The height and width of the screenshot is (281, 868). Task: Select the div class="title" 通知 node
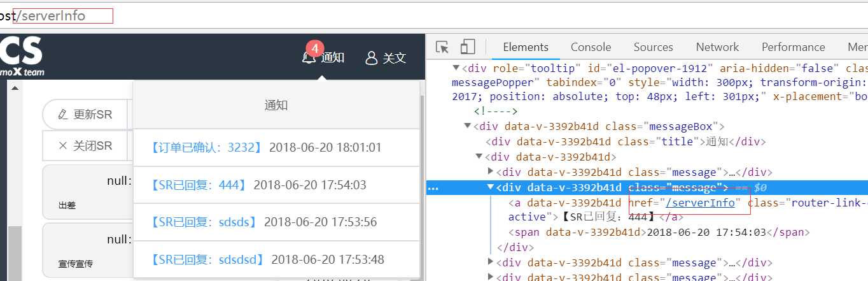(x=626, y=141)
